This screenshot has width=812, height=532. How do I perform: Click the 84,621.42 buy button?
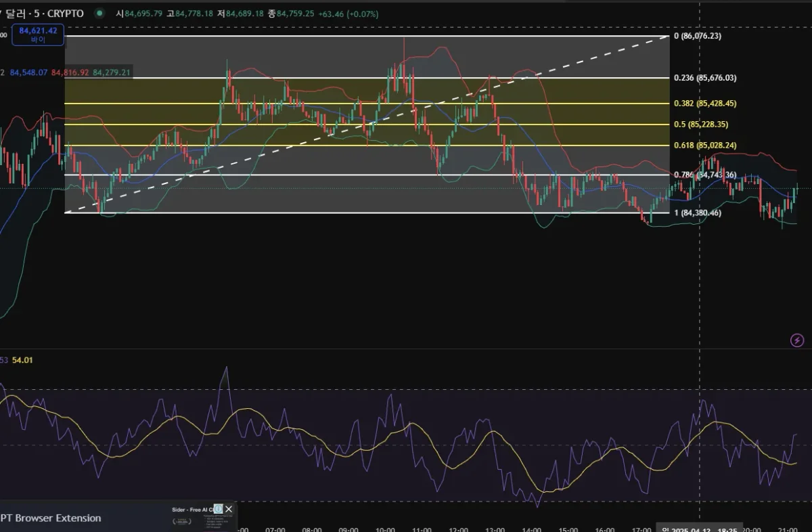(x=38, y=35)
